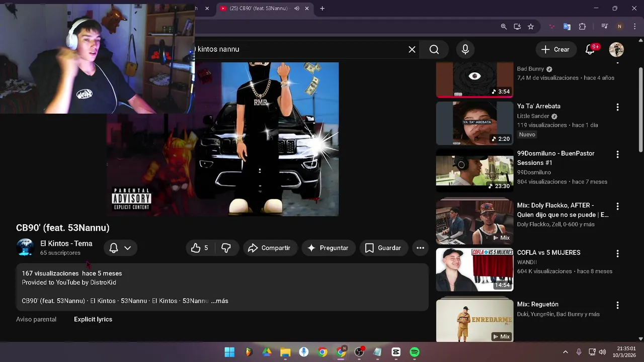Click the "167 visualizaciones hace 5 meses" text
This screenshot has height=362, width=644.
point(71,274)
